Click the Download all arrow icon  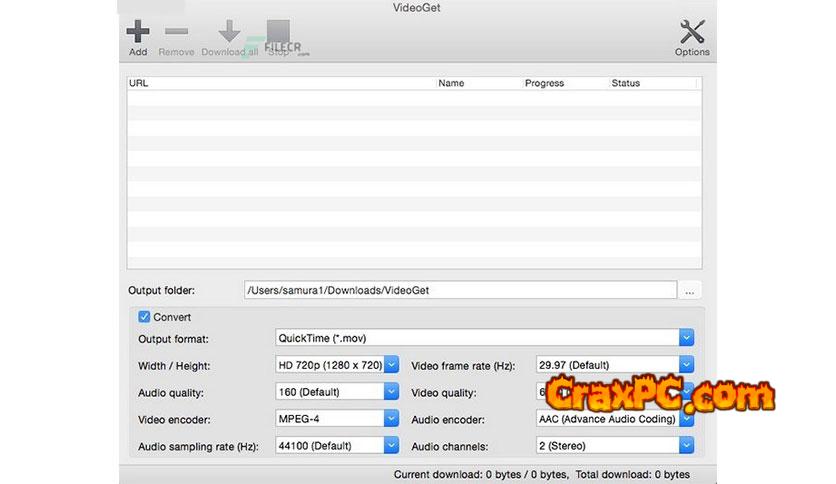click(x=230, y=33)
